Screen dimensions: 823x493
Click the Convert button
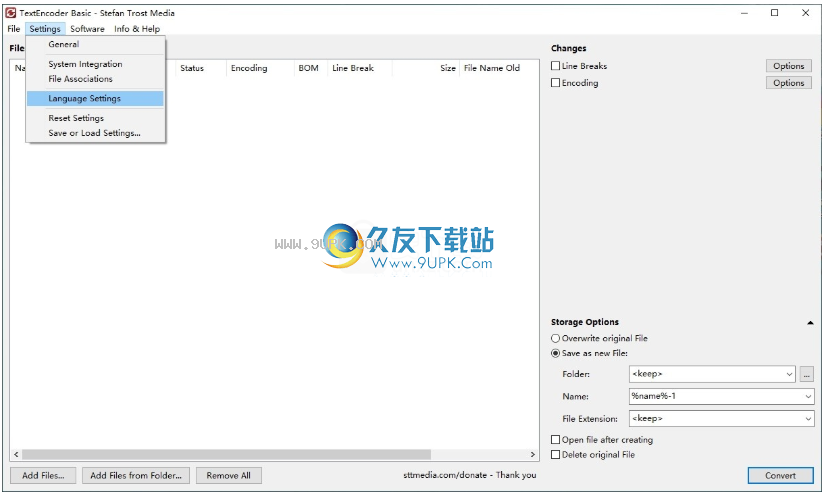pyautogui.click(x=780, y=475)
